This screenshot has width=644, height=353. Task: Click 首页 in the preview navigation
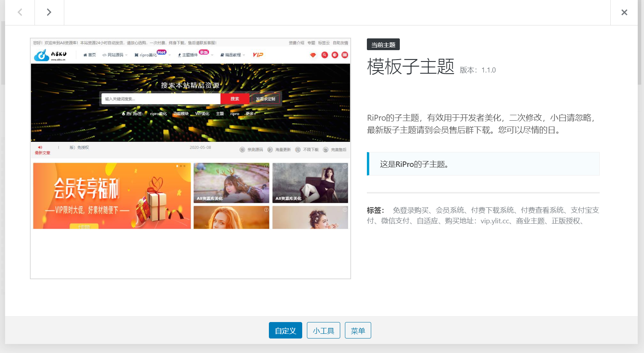(x=90, y=55)
